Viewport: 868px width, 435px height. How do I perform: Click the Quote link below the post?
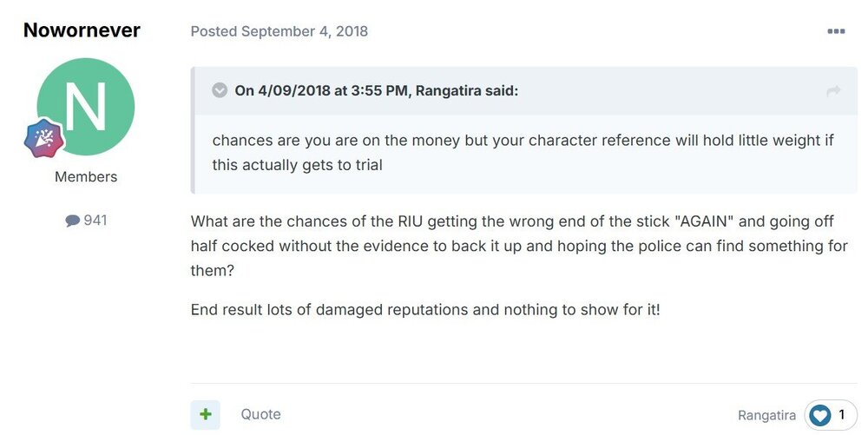pos(260,414)
